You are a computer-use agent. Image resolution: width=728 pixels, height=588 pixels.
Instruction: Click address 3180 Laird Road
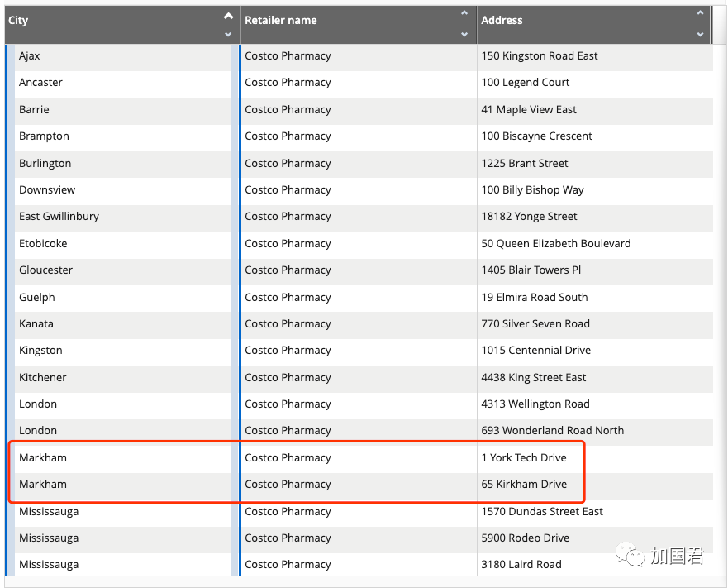tap(521, 564)
